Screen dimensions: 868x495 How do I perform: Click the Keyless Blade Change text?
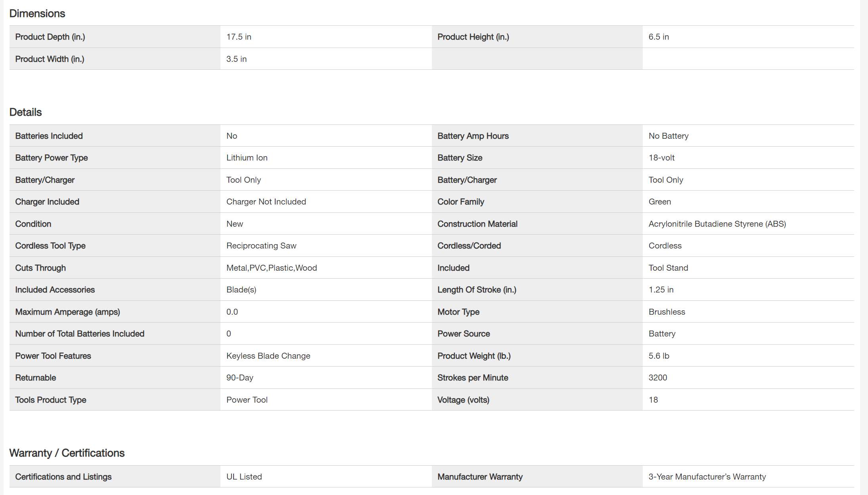tap(268, 356)
